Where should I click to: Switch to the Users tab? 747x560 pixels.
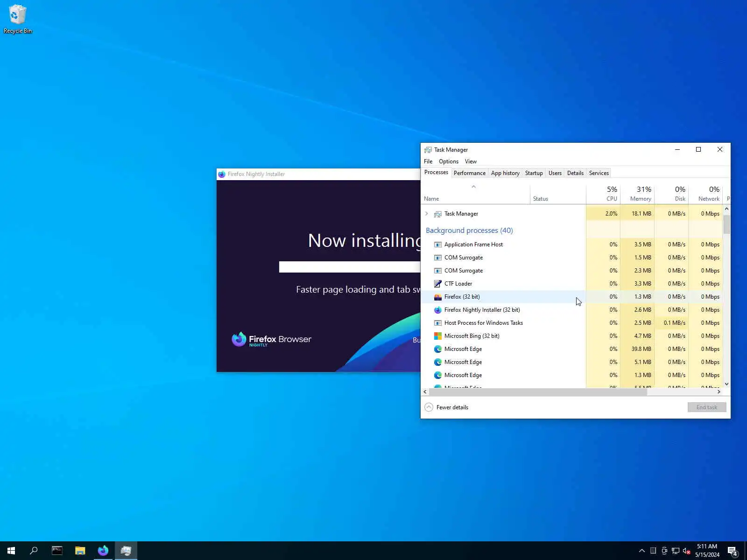pyautogui.click(x=555, y=173)
